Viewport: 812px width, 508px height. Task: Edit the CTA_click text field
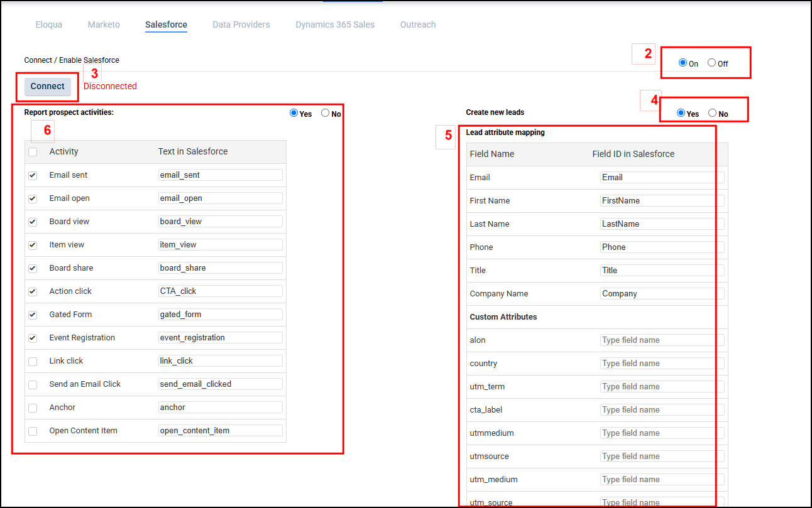coord(221,291)
